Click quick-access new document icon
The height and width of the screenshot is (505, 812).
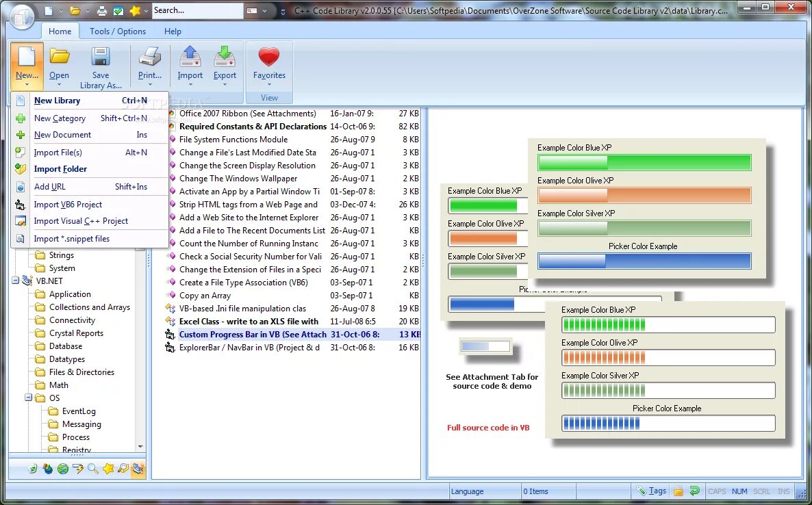(x=48, y=10)
